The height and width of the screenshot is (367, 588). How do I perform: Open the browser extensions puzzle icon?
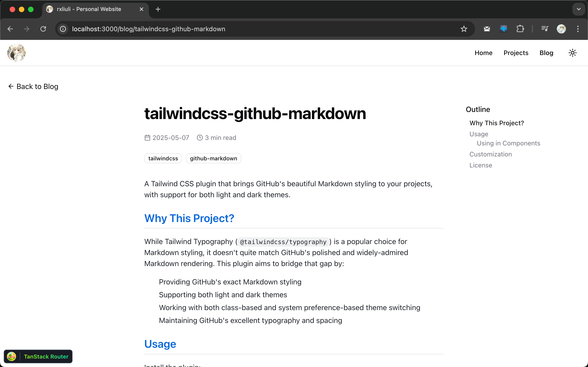520,29
